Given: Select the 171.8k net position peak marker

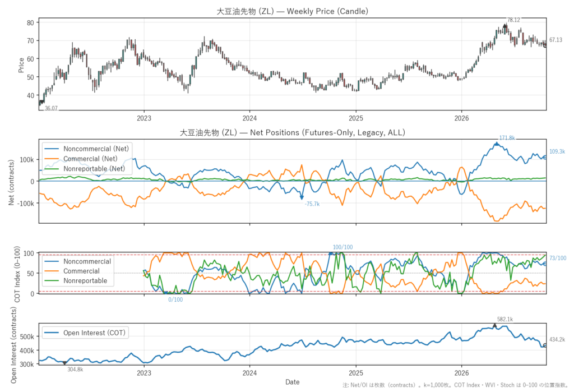Looking at the screenshot, I should (497, 144).
